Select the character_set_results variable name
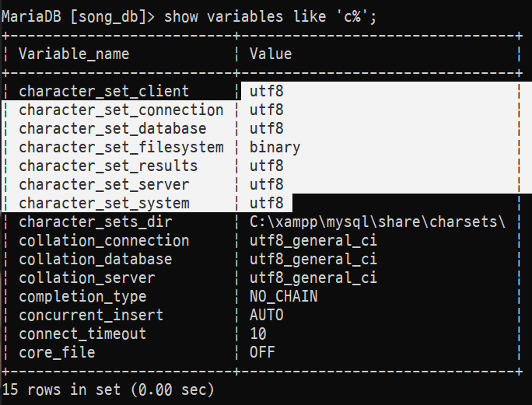This screenshot has width=532, height=405. (108, 166)
